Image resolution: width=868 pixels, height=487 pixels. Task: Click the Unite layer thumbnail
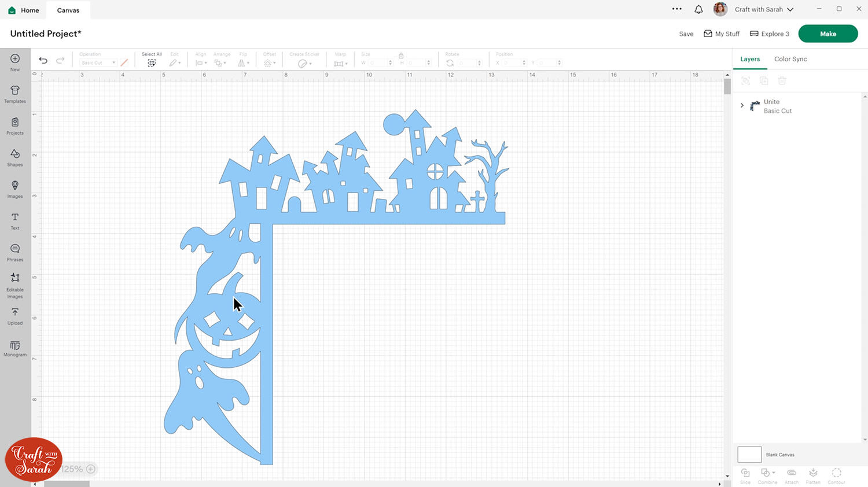coord(755,106)
